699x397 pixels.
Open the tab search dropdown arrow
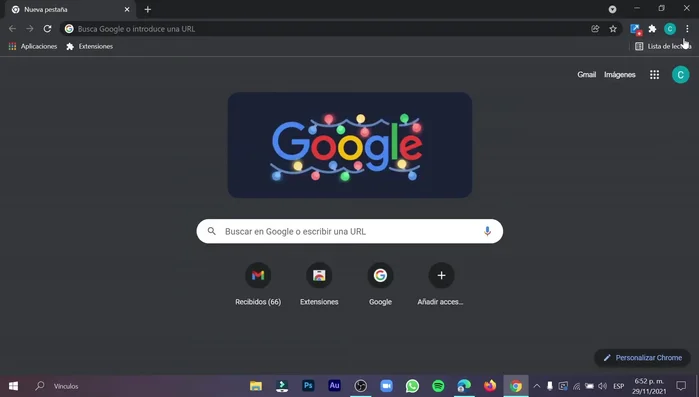point(612,9)
